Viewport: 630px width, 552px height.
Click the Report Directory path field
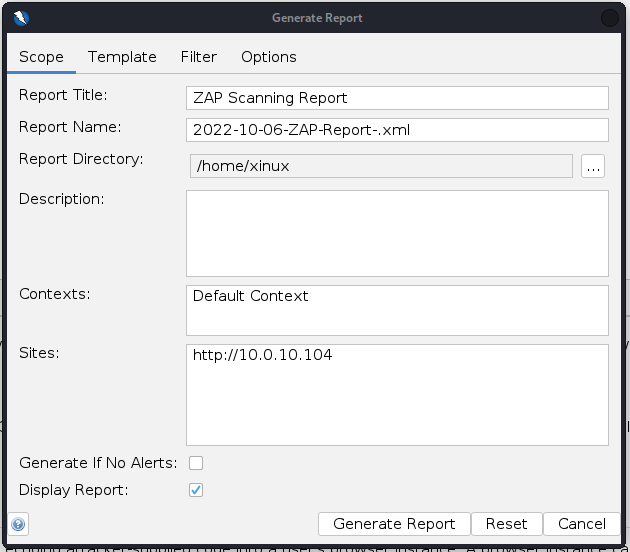coord(380,166)
